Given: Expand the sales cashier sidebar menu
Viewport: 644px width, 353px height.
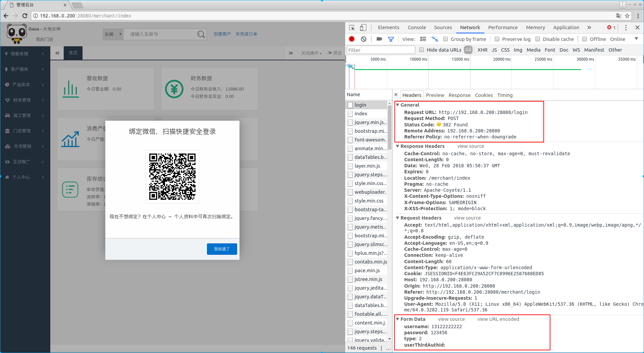Looking at the screenshot, I should (x=25, y=54).
